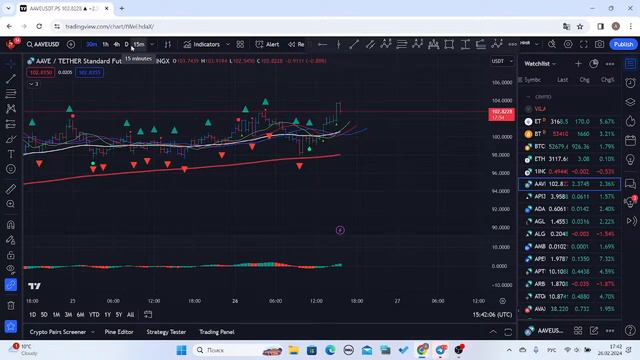640x360 pixels.
Task: Open the quick search icon in top toolbar
Action: click(552, 44)
